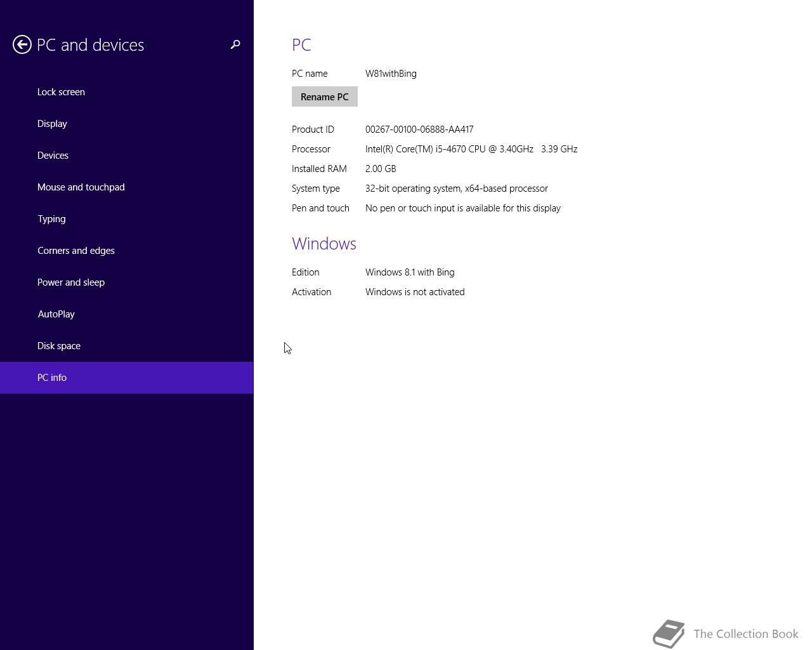
Task: Click the 32-bit operating system text
Action: click(457, 189)
